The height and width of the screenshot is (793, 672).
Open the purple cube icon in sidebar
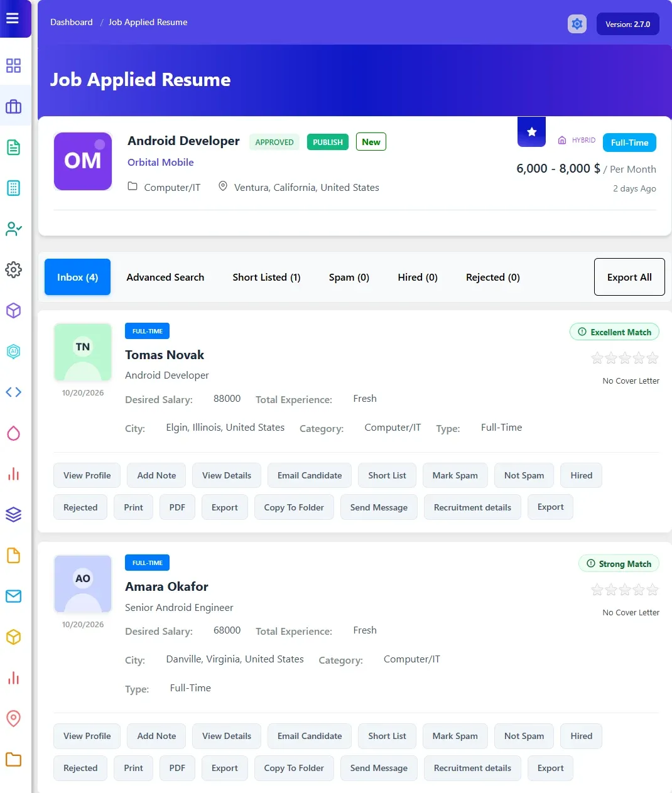click(x=13, y=310)
